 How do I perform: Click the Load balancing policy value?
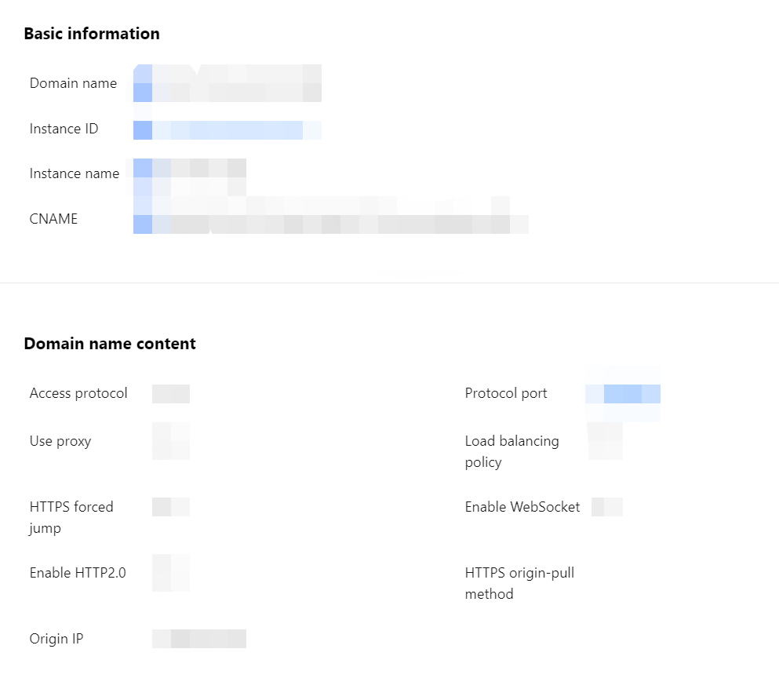click(605, 441)
